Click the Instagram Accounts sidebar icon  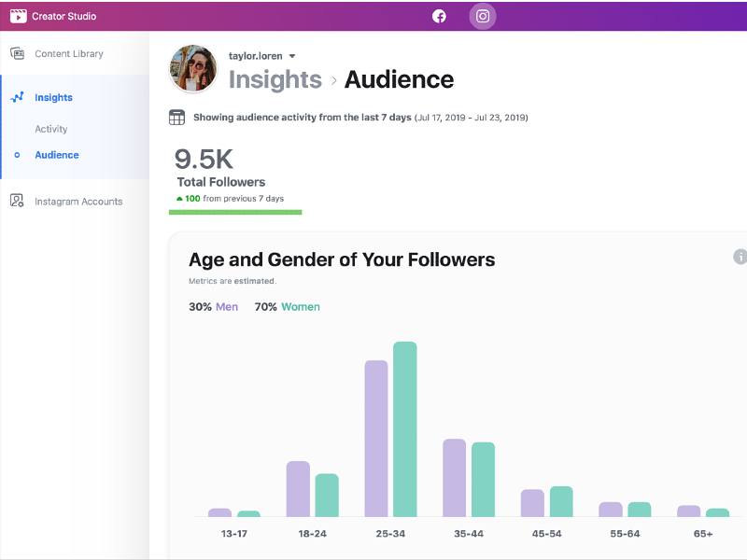click(x=17, y=201)
